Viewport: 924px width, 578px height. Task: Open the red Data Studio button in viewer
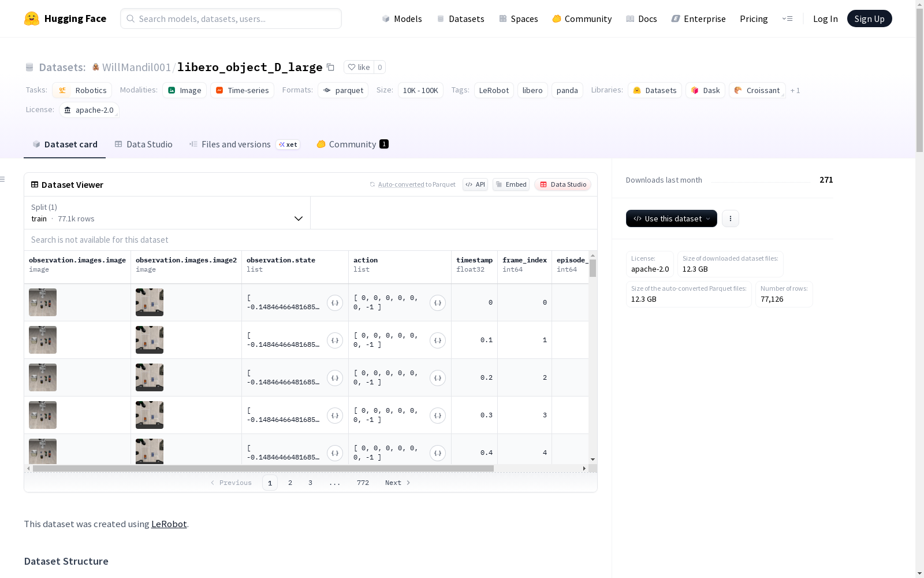point(562,184)
